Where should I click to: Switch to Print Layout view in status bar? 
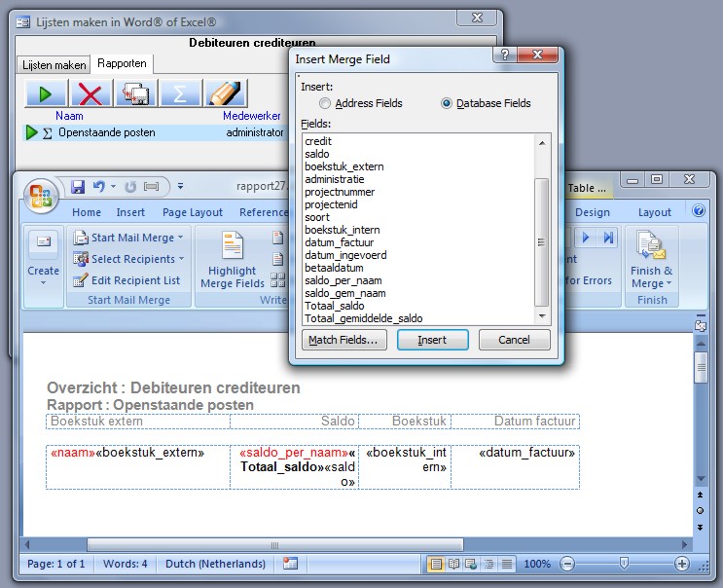click(x=437, y=564)
